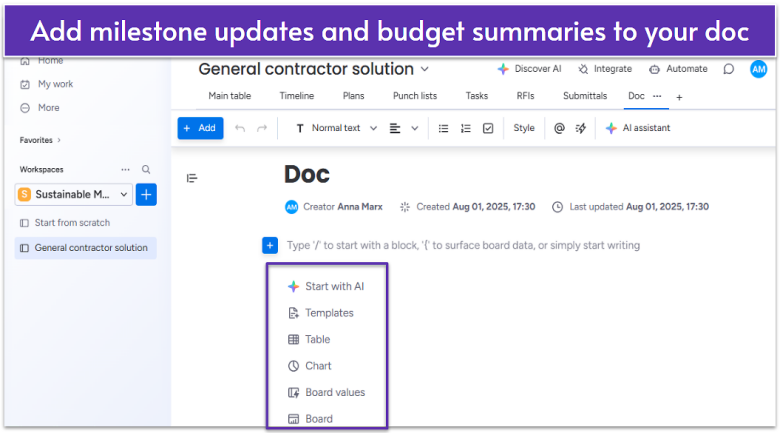Redo the last action

[x=262, y=128]
